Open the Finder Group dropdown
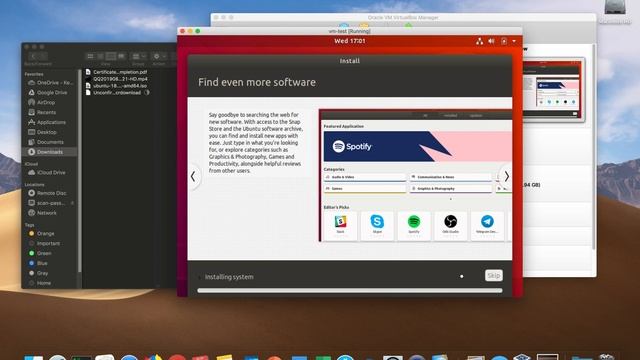Viewport: 640px width, 360px height. (139, 56)
